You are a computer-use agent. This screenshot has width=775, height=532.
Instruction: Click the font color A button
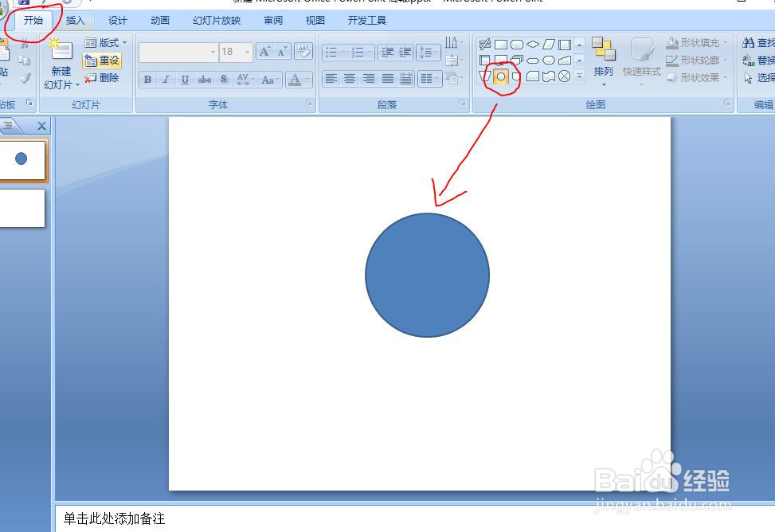[295, 79]
